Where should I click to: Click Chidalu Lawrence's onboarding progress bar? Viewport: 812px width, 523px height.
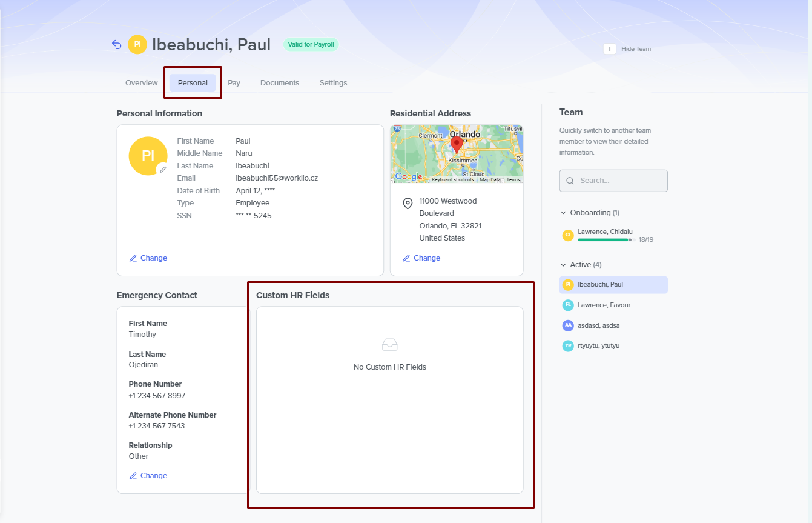tap(605, 240)
